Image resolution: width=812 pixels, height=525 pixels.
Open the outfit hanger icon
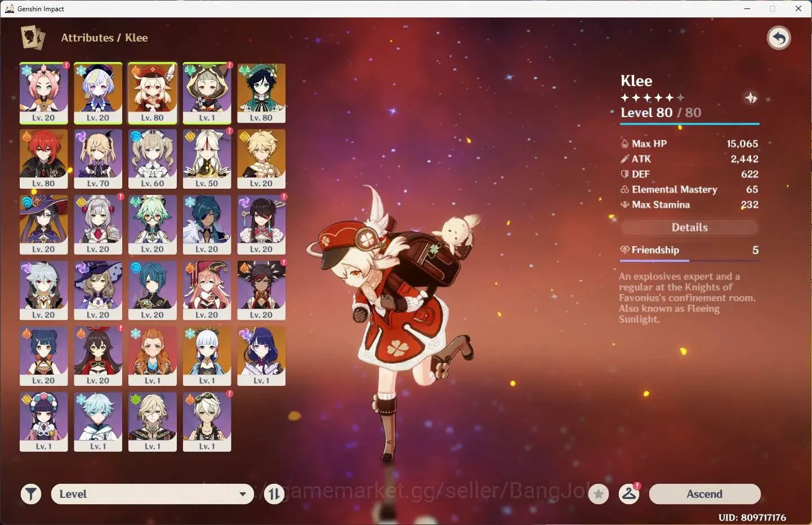629,494
